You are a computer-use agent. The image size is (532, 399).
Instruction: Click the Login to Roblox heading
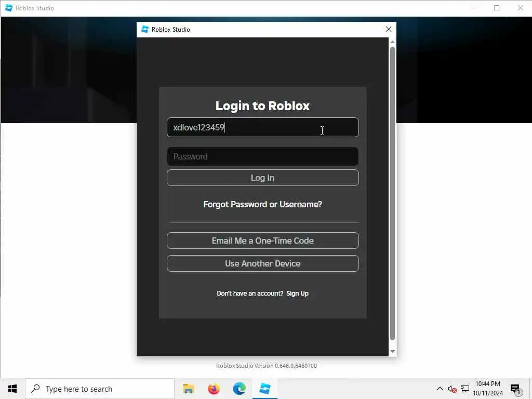tap(262, 106)
